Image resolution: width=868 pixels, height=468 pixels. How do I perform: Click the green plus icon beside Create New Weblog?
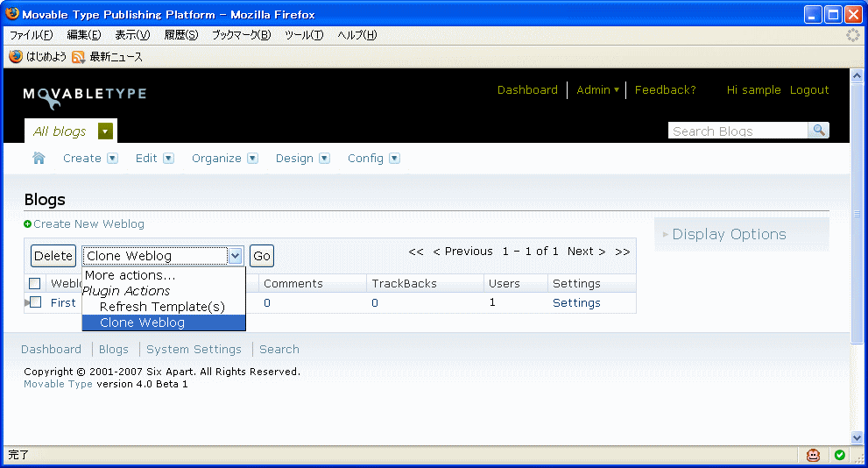click(27, 224)
